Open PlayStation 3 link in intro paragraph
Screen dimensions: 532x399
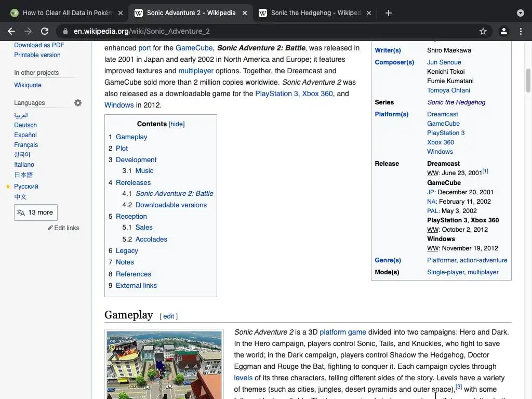click(x=276, y=94)
